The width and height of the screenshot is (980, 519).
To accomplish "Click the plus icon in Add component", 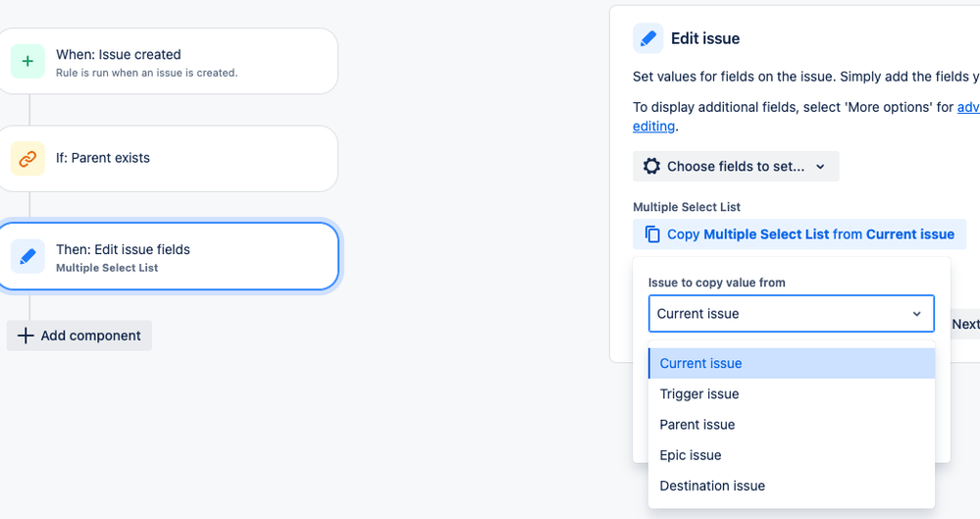I will (26, 336).
